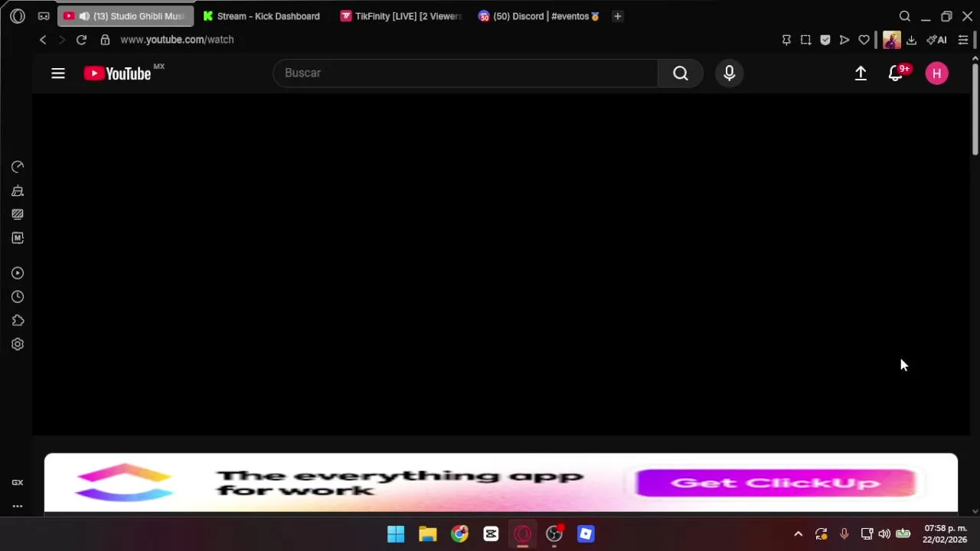This screenshot has width=980, height=551.
Task: Open File Explorer from the taskbar
Action: [427, 534]
